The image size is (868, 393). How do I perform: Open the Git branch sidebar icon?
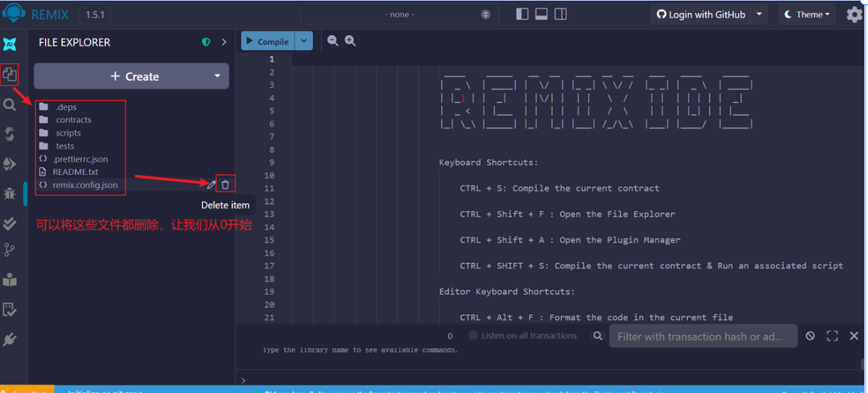[10, 250]
